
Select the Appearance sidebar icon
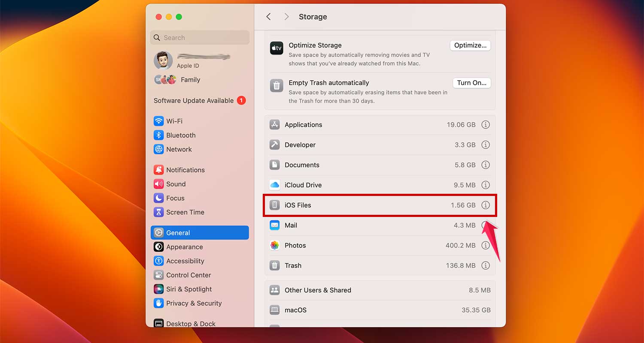[158, 247]
